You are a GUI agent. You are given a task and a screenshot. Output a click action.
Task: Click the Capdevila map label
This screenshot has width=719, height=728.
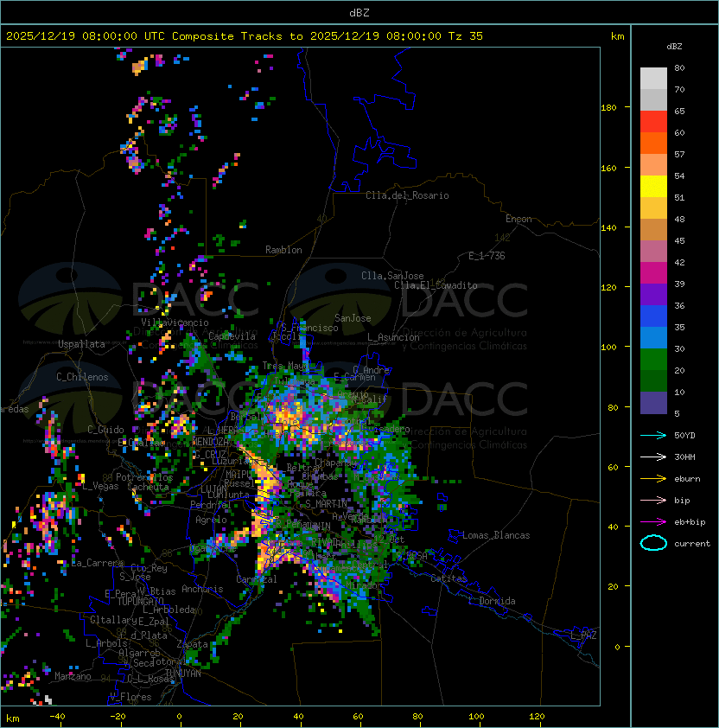tap(232, 336)
